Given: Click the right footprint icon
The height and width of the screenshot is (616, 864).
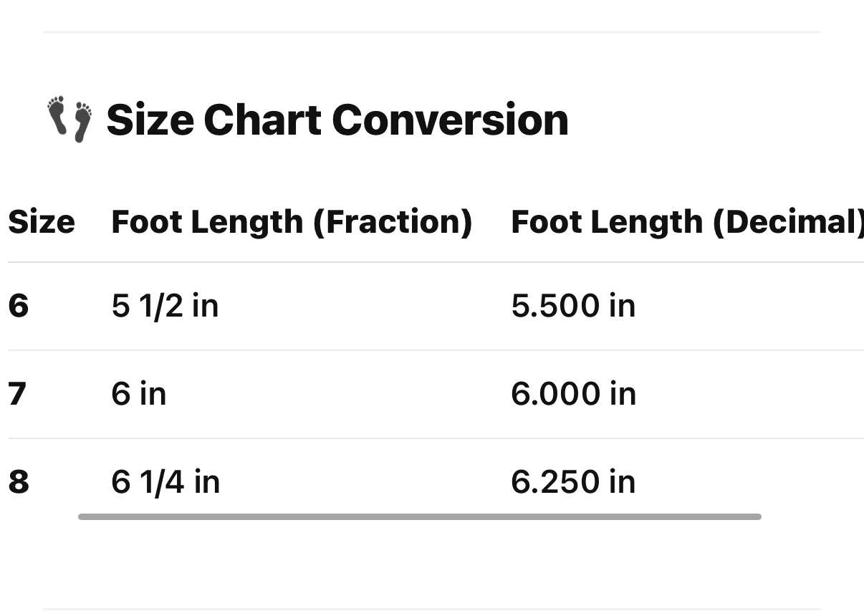Looking at the screenshot, I should click(x=82, y=122).
